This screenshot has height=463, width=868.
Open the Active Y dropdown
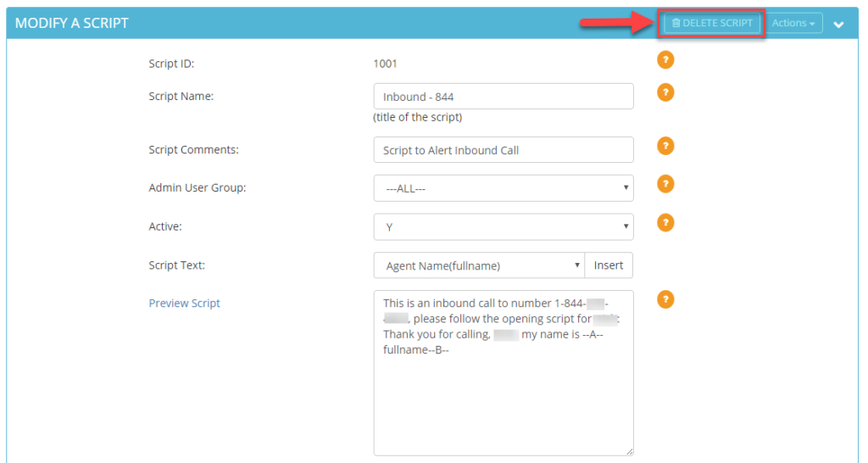coord(504,227)
